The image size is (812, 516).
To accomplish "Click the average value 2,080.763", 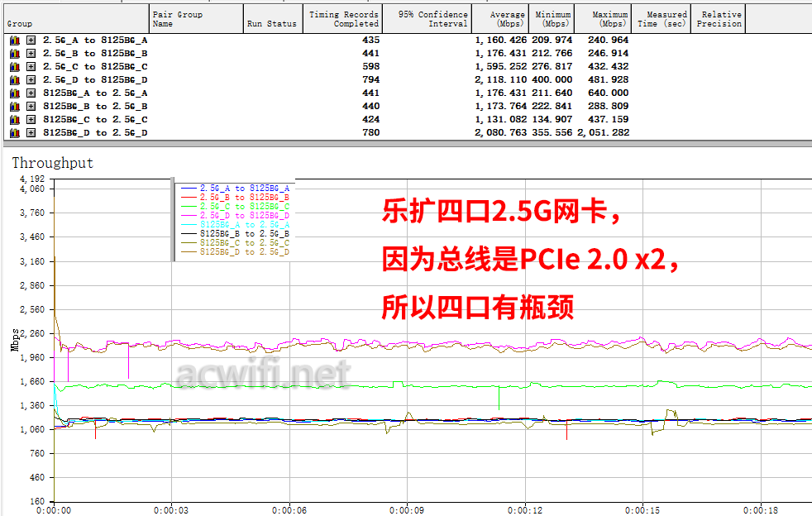I will tap(501, 132).
